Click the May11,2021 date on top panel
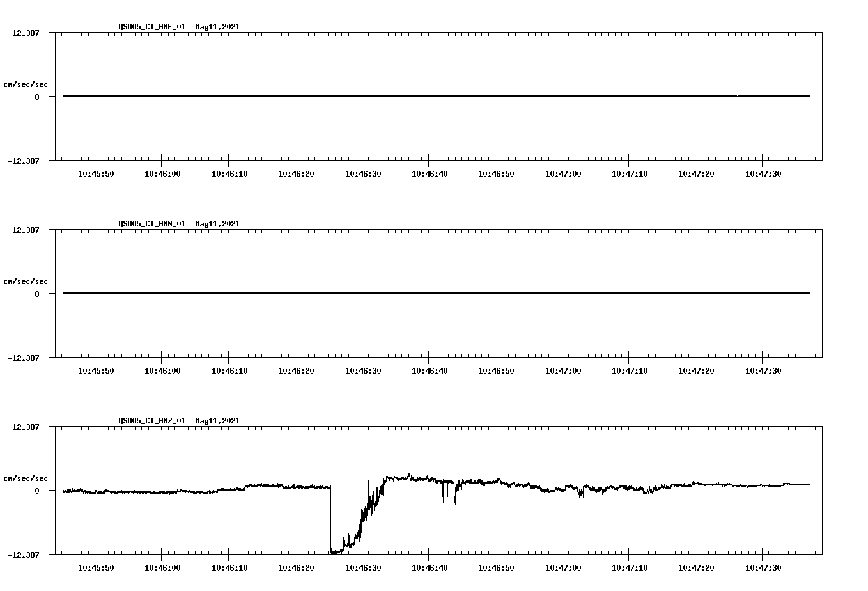 (x=217, y=27)
